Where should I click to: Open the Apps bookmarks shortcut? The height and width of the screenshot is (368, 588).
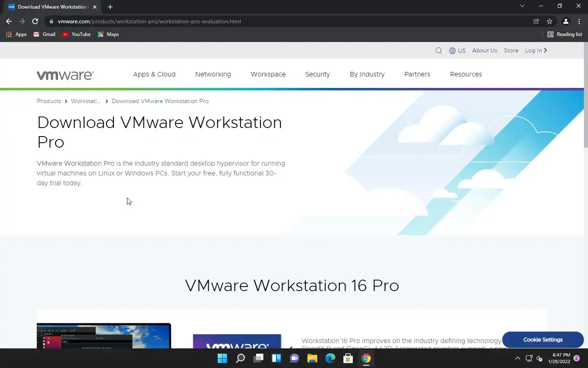16,34
